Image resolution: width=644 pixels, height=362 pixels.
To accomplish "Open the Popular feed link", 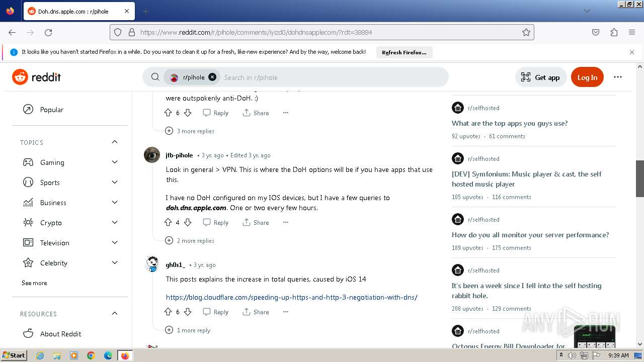I will [x=70, y=110].
